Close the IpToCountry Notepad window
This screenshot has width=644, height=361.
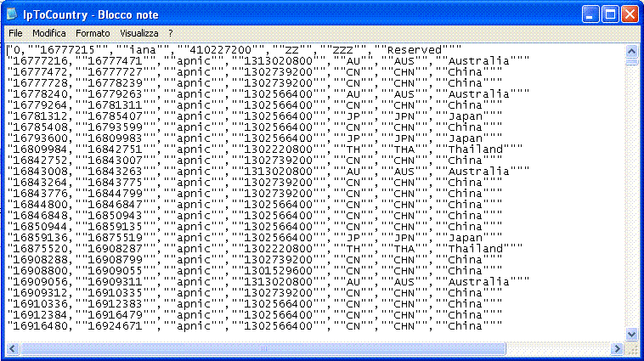(630, 14)
